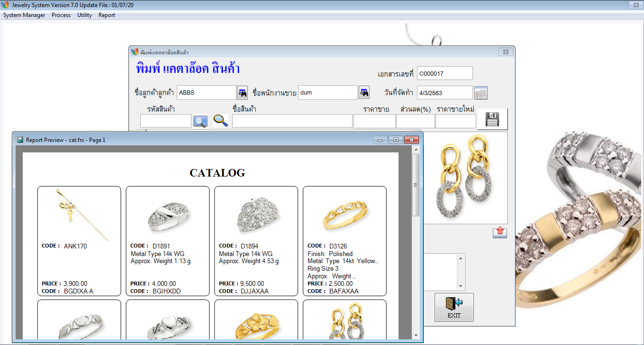Click the catalog dialog title bar icon
Image resolution: width=644 pixels, height=345 pixels.
[135, 52]
